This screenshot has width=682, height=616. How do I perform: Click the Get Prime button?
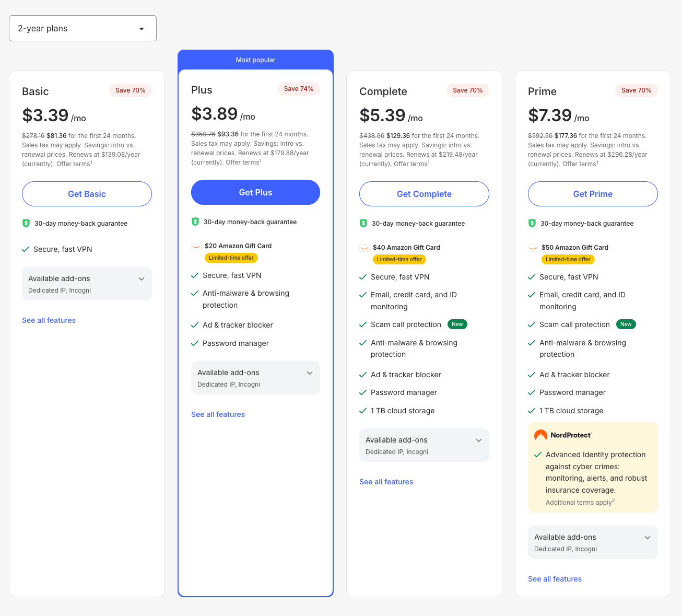[x=593, y=194]
